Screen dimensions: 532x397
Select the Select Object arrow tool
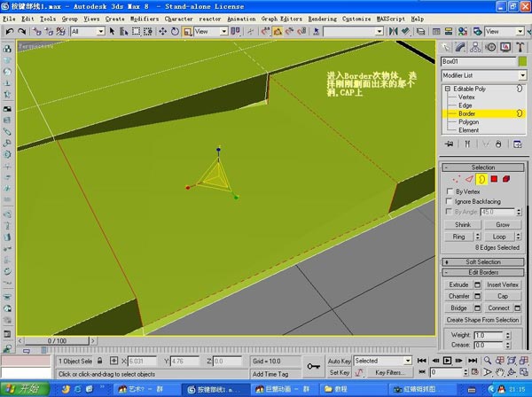pos(112,32)
